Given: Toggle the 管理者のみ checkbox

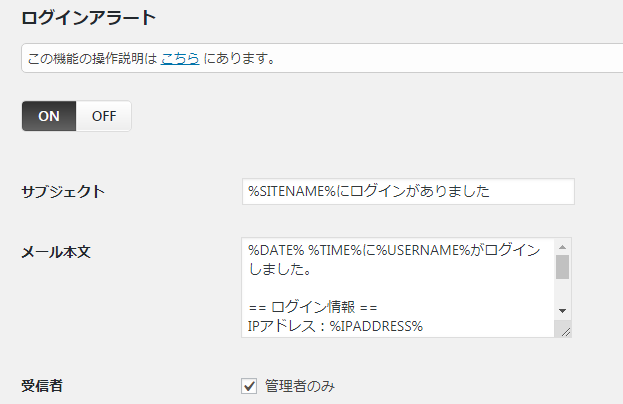Looking at the screenshot, I should click(x=249, y=386).
